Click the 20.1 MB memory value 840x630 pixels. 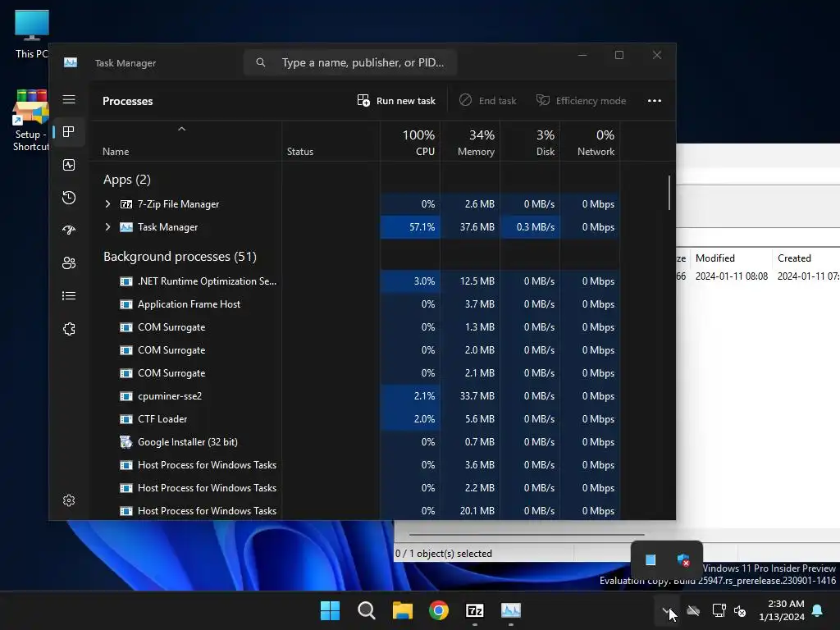(477, 511)
